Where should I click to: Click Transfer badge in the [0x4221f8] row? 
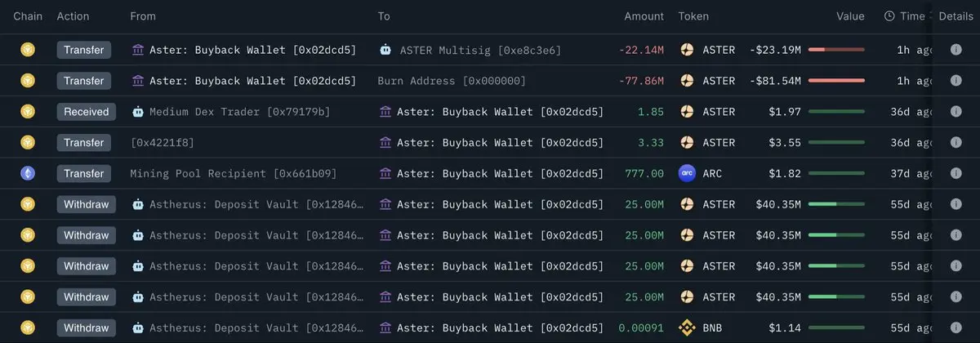[x=84, y=143]
